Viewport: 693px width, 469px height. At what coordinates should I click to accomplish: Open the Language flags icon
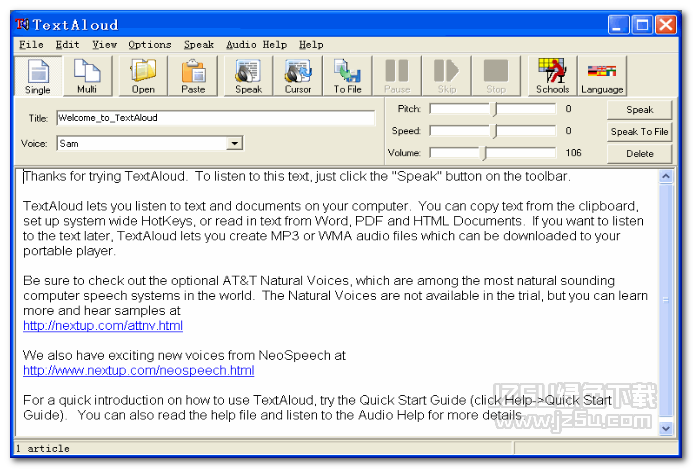click(x=602, y=76)
